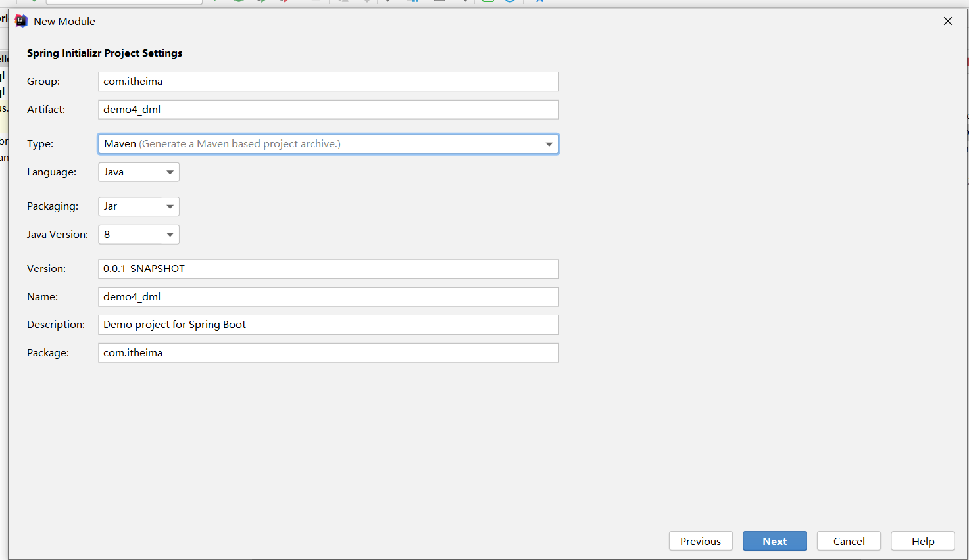The height and width of the screenshot is (560, 969).
Task: Open the Type dropdown showing Maven
Action: 328,144
